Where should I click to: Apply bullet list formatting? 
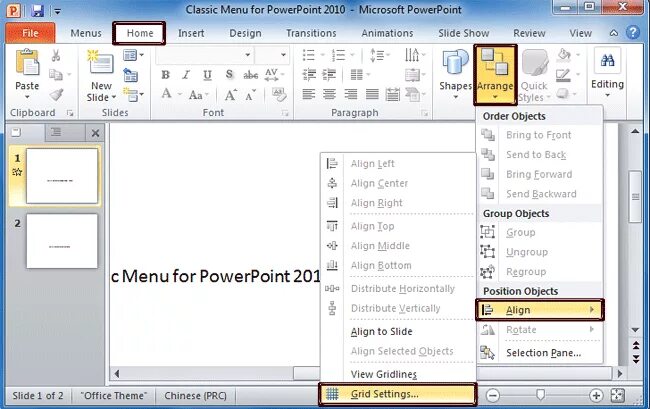coord(309,55)
